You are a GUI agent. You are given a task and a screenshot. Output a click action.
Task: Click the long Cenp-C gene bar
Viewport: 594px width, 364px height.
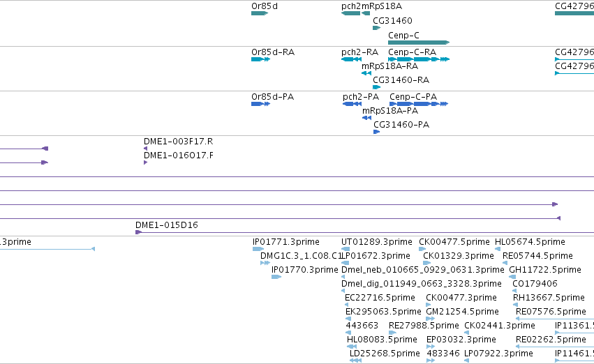(419, 43)
